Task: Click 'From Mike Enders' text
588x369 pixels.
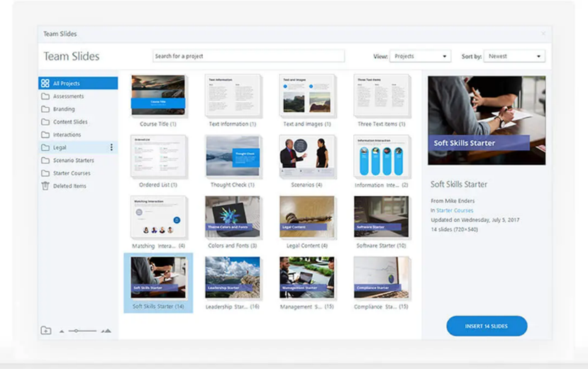Action: point(453,201)
